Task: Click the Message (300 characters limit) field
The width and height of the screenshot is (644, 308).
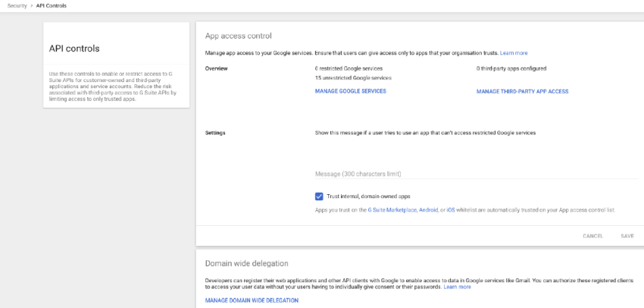Action: 476,174
